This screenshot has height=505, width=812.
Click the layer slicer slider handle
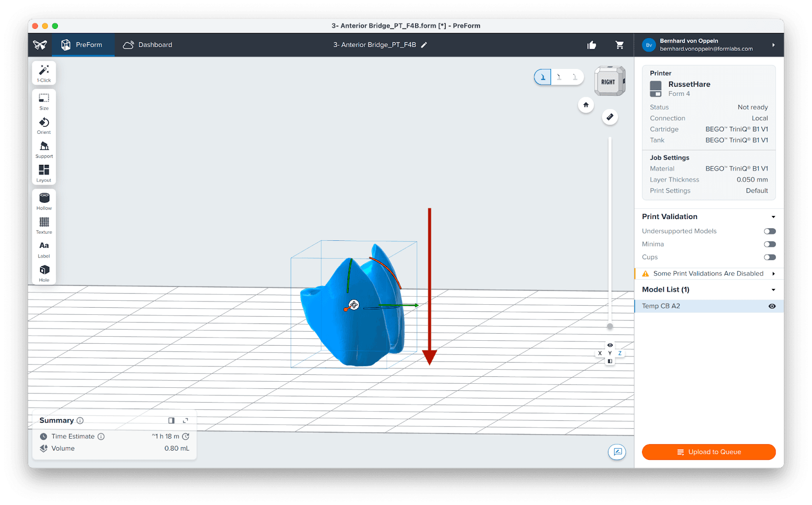click(x=610, y=327)
